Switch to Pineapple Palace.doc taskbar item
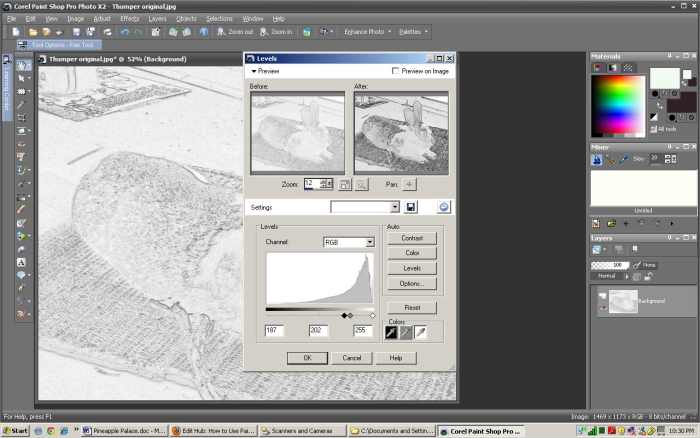Image resolution: width=700 pixels, height=438 pixels. coord(124,431)
